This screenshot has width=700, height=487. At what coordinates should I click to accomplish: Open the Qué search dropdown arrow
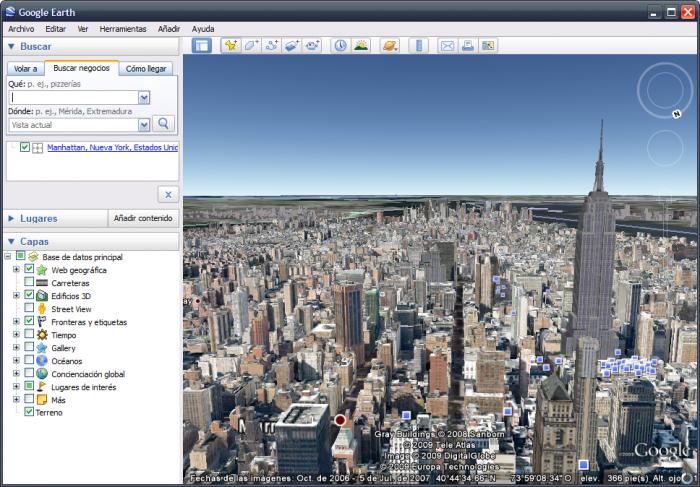pos(144,97)
